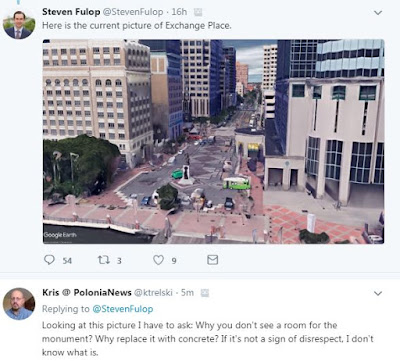Open the Kris @ PoloniaNews display name
400x361 pixels.
click(87, 293)
